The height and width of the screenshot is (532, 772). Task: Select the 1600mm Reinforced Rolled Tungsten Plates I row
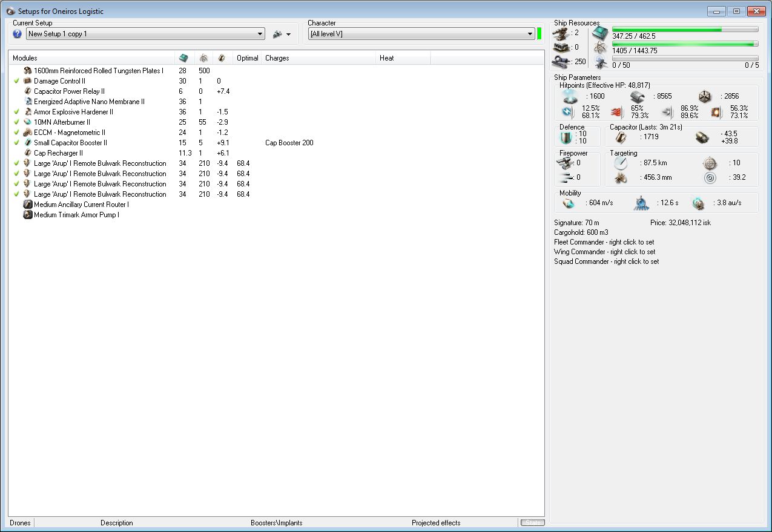click(276, 71)
